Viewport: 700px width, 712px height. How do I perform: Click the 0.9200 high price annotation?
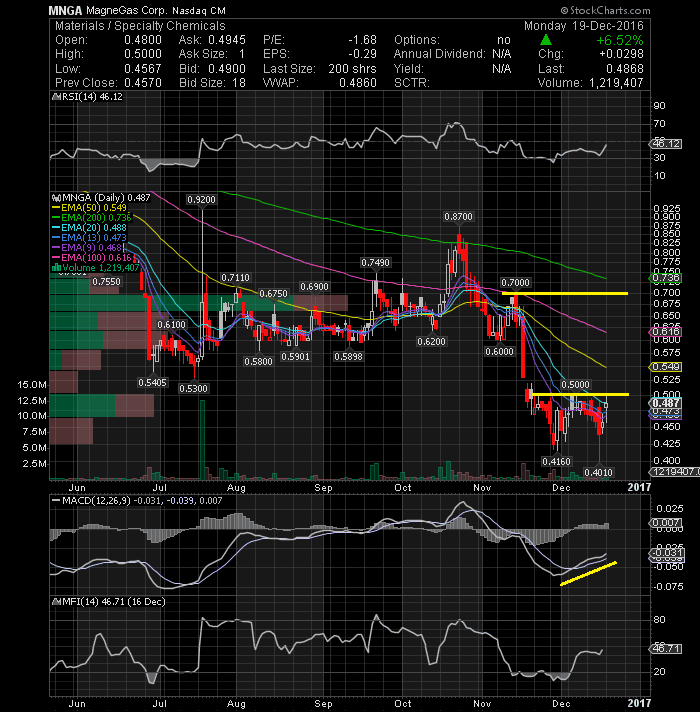[x=202, y=199]
